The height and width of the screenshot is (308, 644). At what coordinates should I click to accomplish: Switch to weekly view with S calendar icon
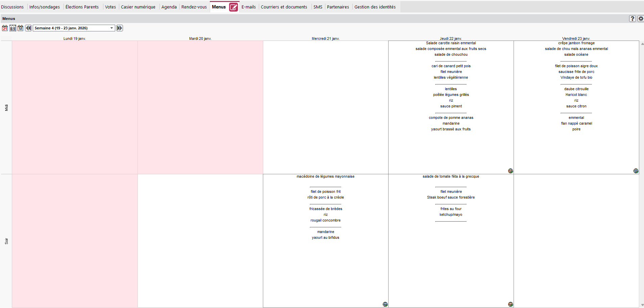tap(13, 28)
